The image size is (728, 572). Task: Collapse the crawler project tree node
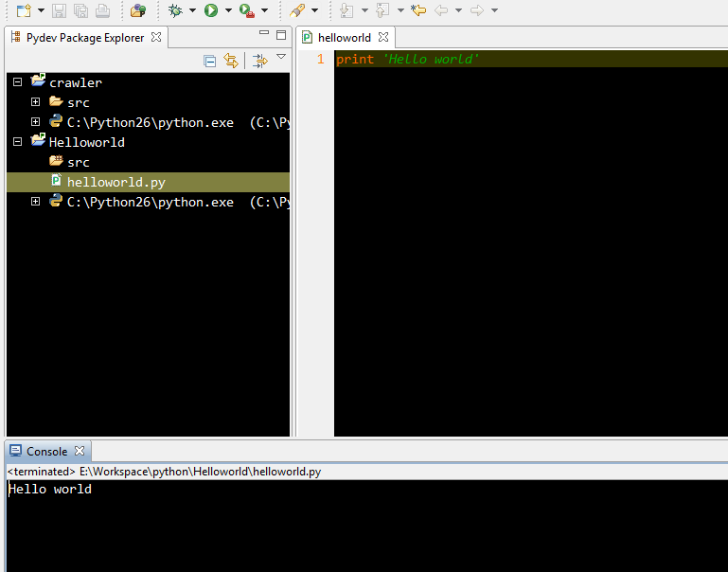click(17, 82)
